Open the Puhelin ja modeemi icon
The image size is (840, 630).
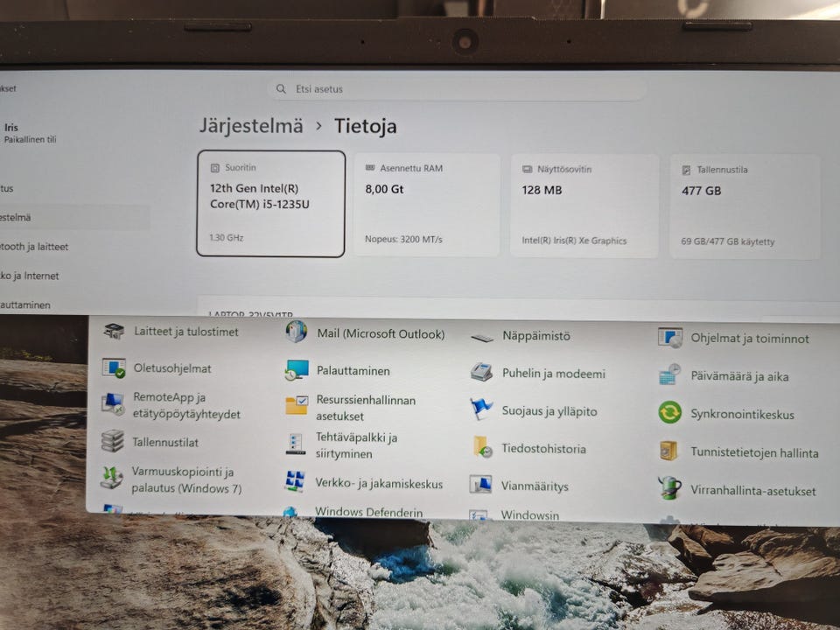pos(481,372)
